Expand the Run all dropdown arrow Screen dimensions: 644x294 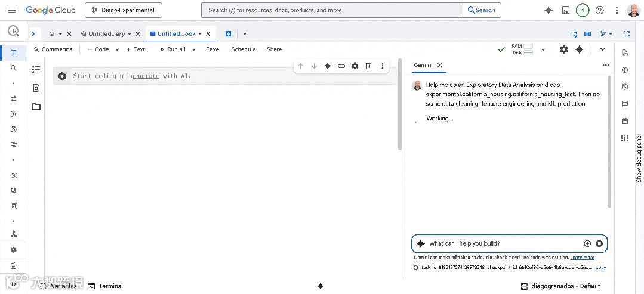[x=194, y=49]
